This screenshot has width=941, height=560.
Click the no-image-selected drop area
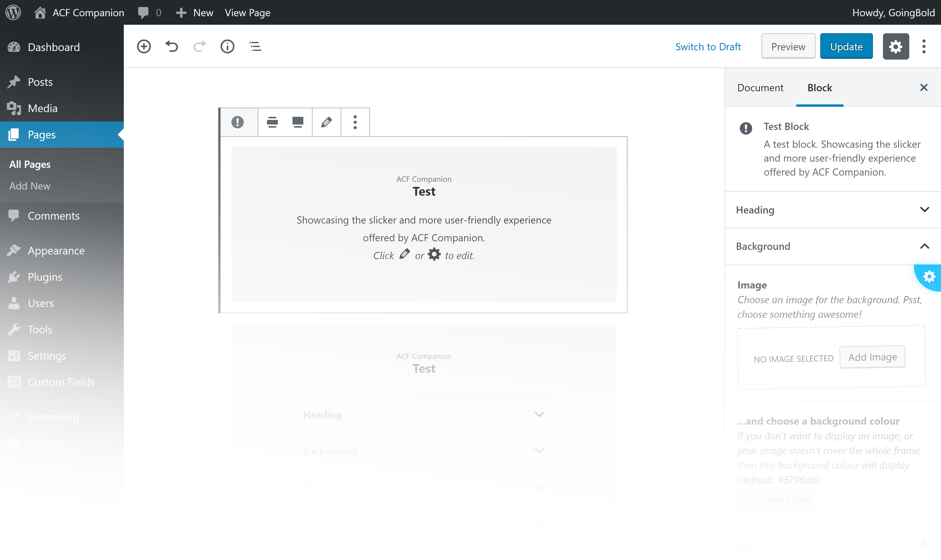(832, 357)
